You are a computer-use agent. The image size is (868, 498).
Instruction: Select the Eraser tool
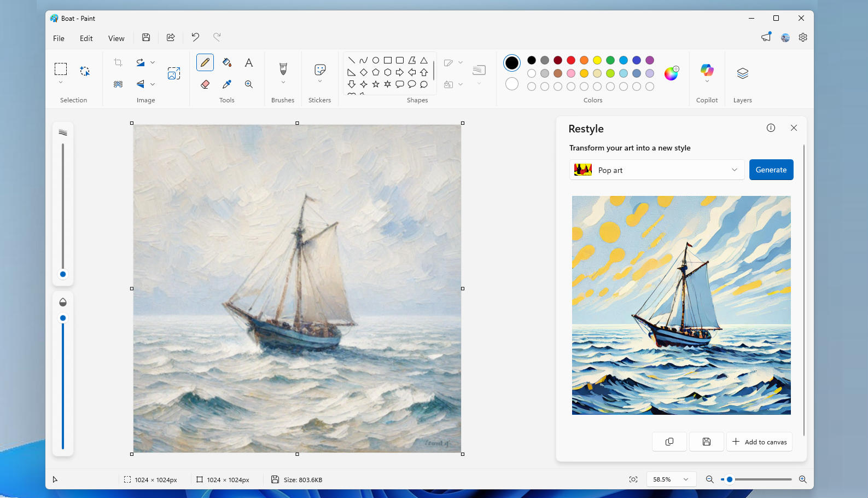pos(205,84)
